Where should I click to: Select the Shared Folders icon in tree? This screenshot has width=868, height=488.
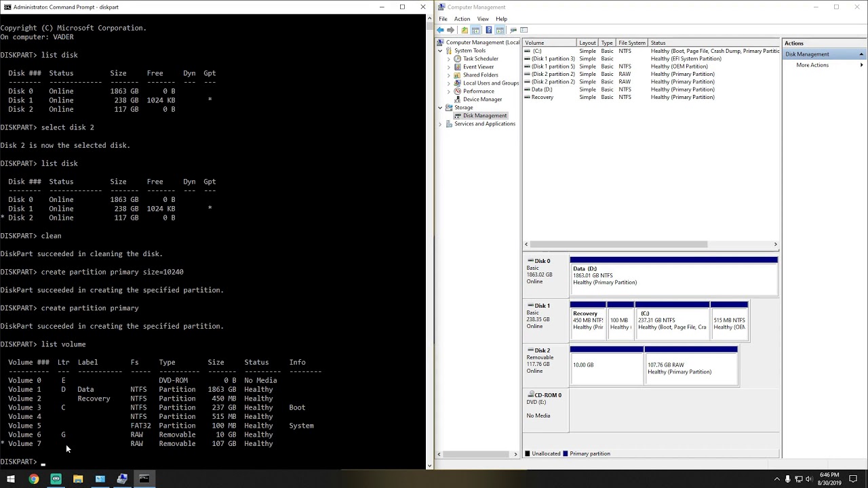pos(458,75)
